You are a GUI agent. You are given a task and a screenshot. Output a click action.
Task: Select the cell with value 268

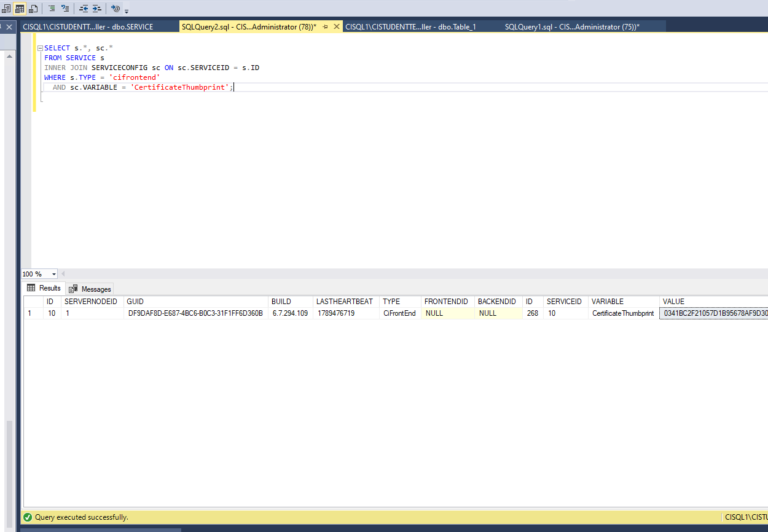click(533, 313)
